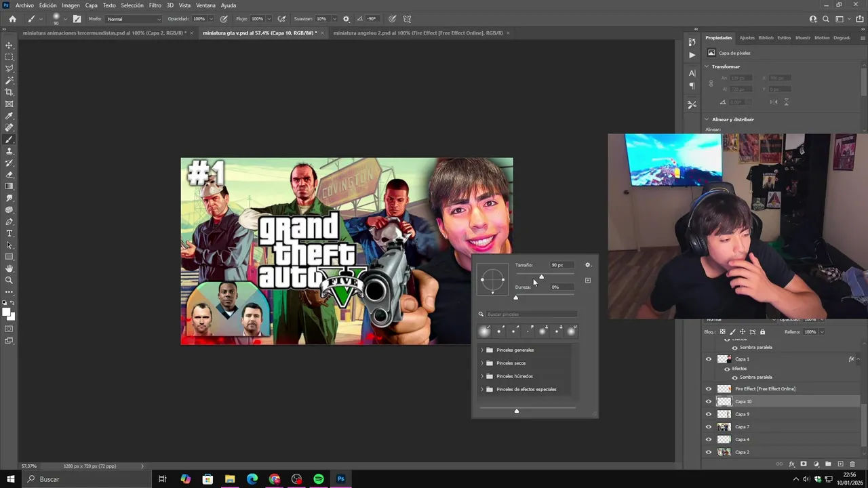
Task: Create a new layer
Action: coord(840,464)
